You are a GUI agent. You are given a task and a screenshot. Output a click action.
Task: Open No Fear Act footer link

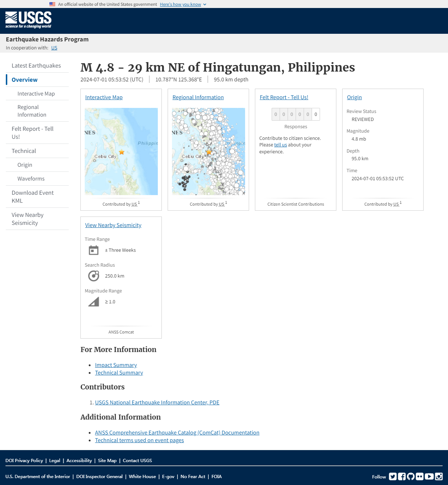pos(193,477)
